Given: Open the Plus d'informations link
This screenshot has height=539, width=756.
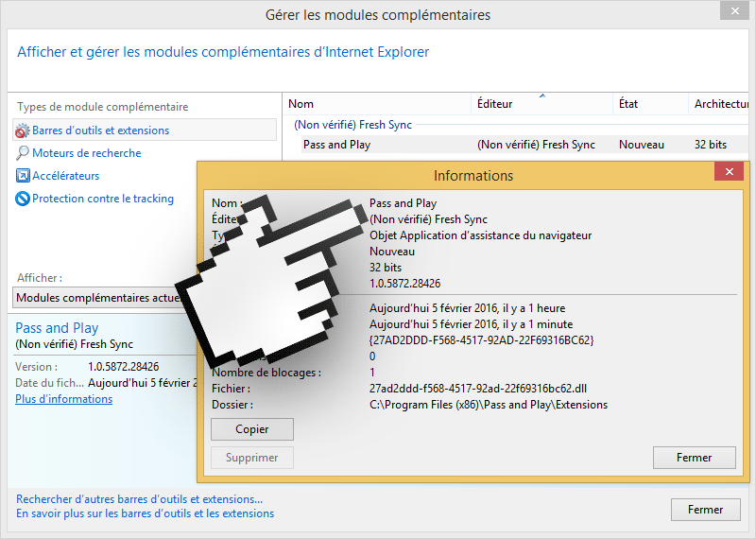Looking at the screenshot, I should click(63, 399).
